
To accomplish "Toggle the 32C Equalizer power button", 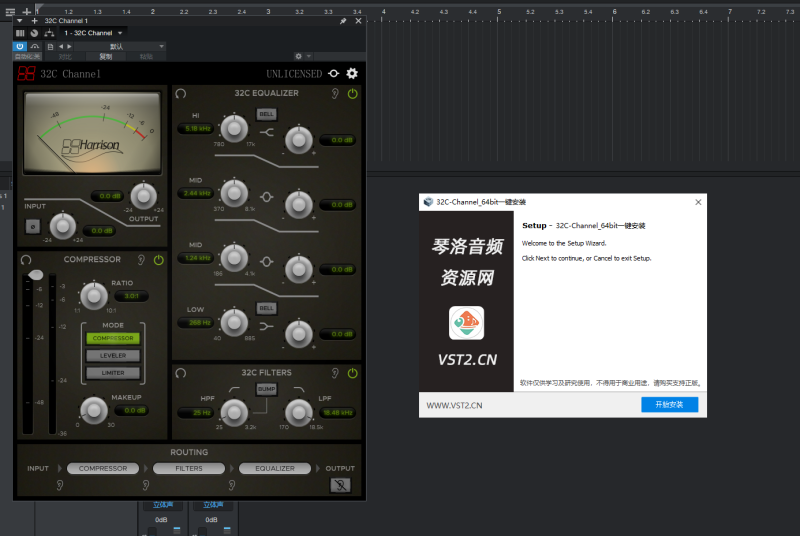I will coord(352,93).
